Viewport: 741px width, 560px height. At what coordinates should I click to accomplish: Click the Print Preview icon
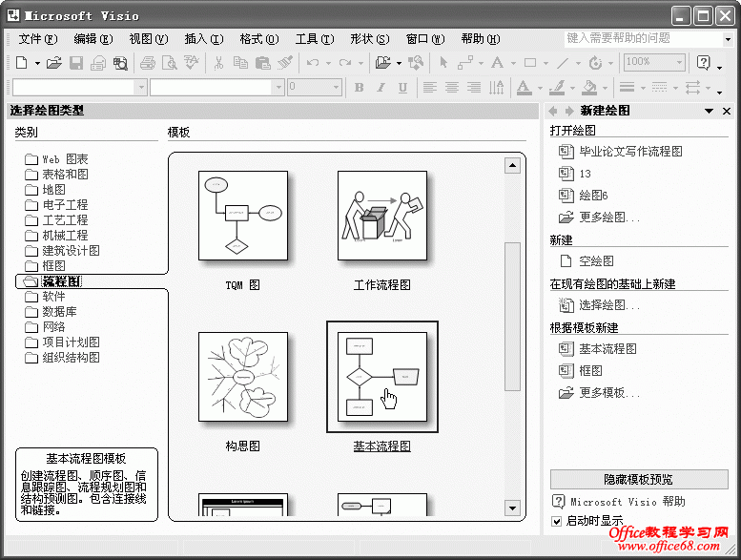[169, 63]
